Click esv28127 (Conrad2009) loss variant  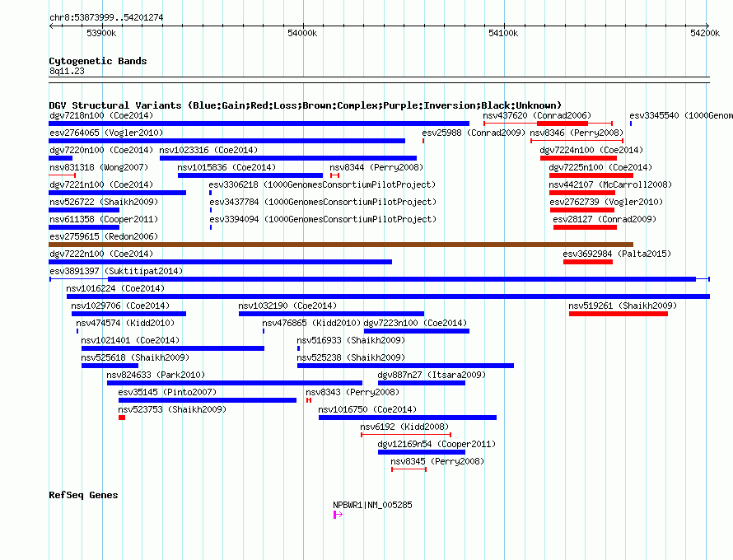(585, 227)
